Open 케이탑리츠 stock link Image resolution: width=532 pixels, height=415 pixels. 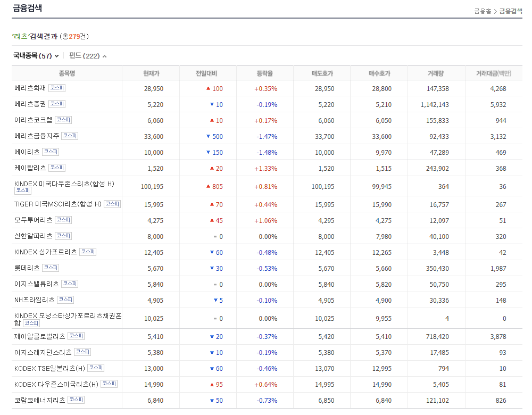[30, 168]
